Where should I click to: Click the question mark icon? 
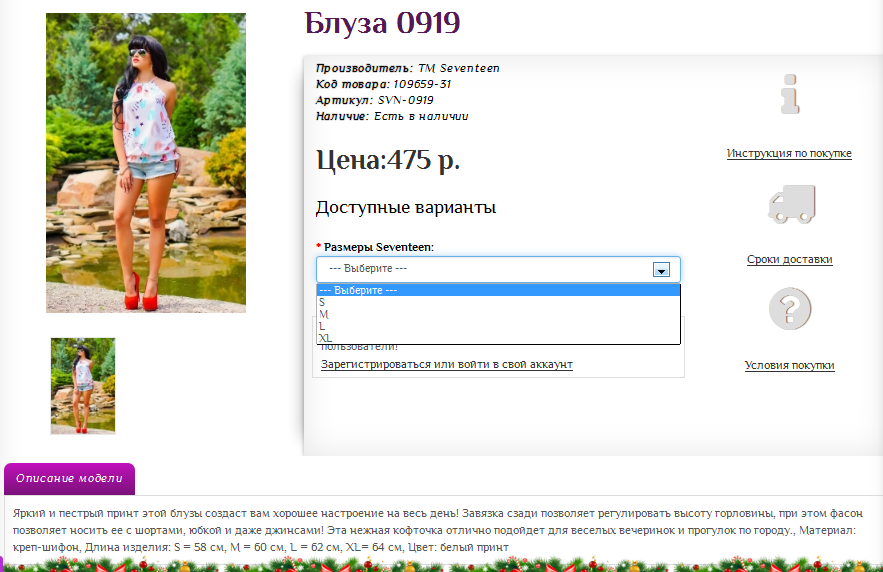pos(790,309)
